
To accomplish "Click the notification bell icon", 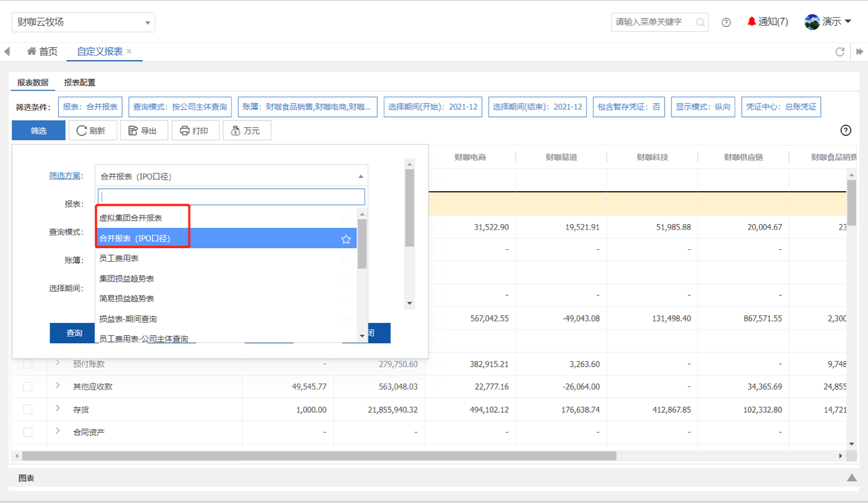I will [752, 22].
